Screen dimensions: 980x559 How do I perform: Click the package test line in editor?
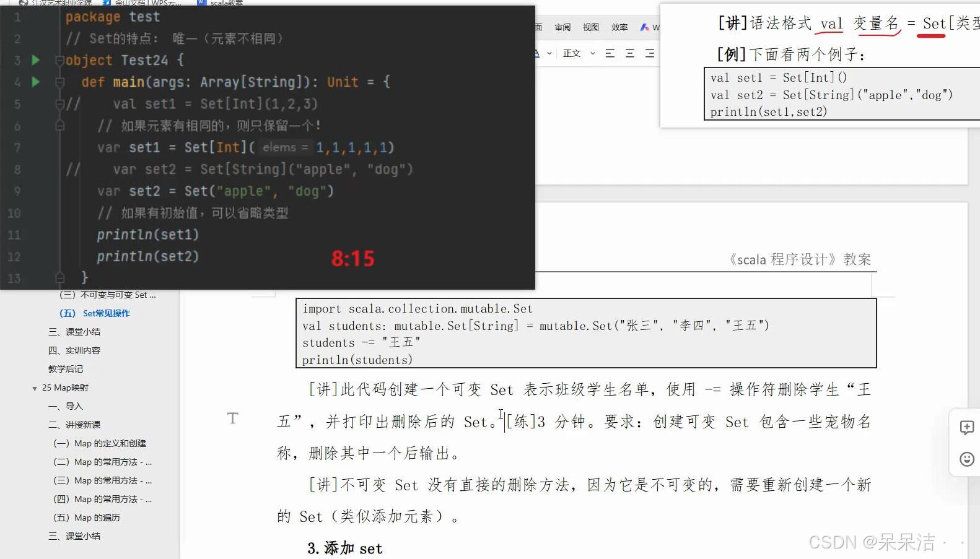pos(113,17)
